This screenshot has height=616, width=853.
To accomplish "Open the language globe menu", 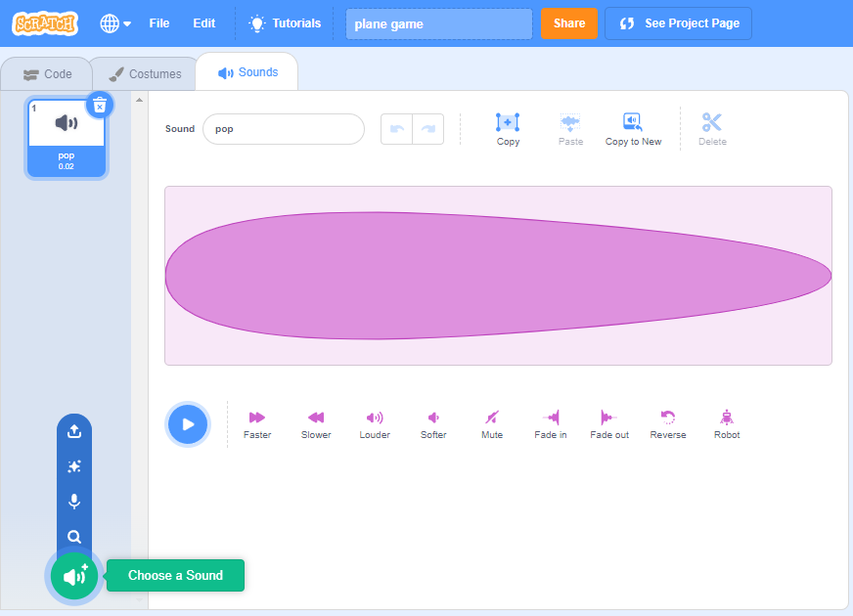I will point(115,23).
